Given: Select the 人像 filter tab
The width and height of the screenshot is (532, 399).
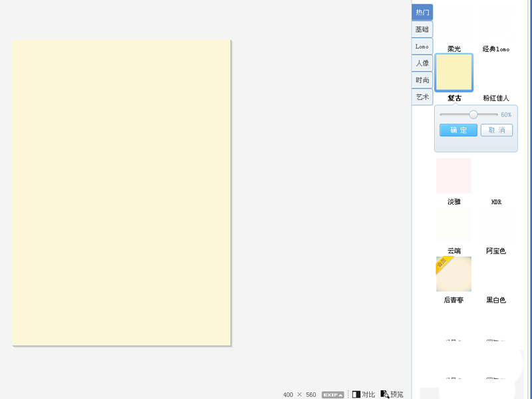Looking at the screenshot, I should click(x=422, y=63).
